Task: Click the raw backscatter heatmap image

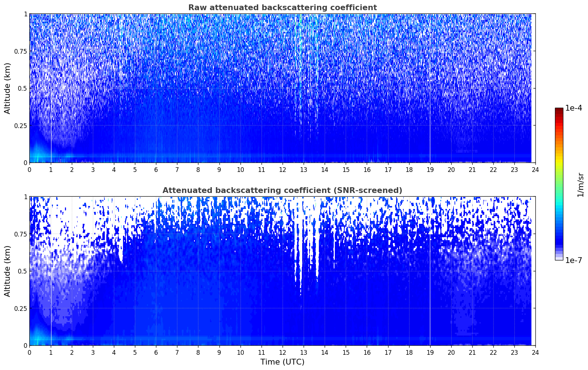Action: pos(282,88)
